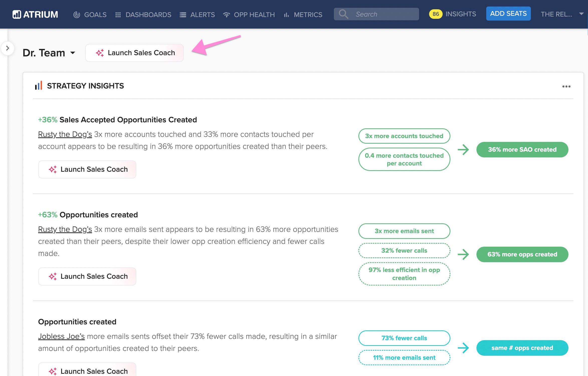Click the Add Seats button

tap(508, 14)
